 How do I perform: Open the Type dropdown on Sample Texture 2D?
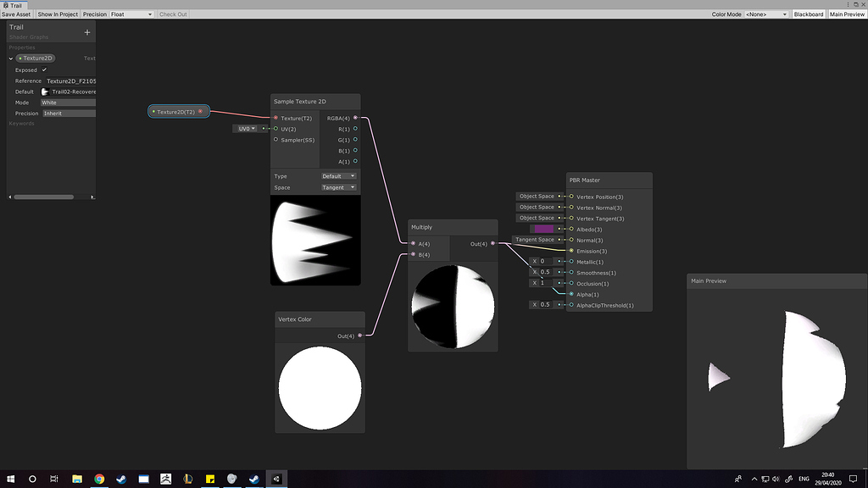(x=337, y=176)
